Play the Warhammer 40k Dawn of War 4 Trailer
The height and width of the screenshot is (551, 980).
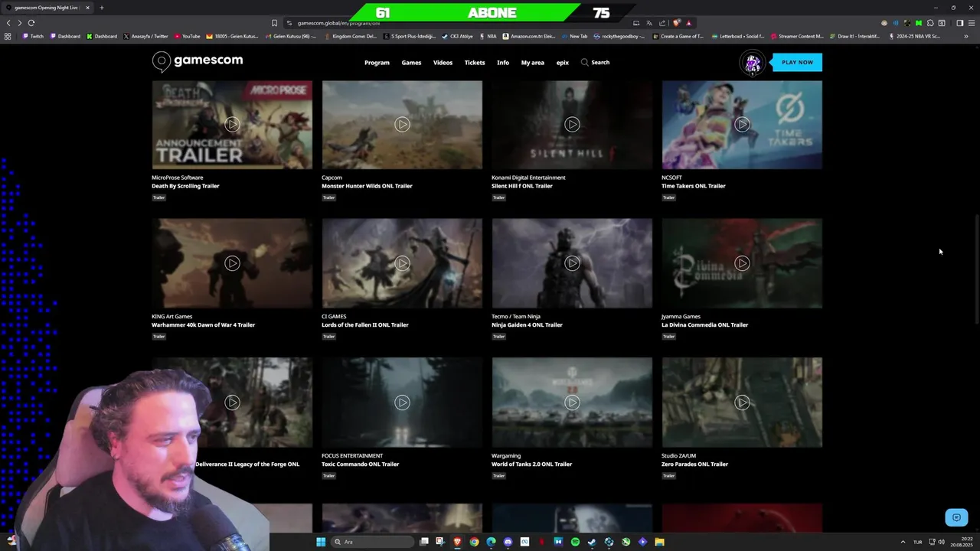click(x=232, y=263)
